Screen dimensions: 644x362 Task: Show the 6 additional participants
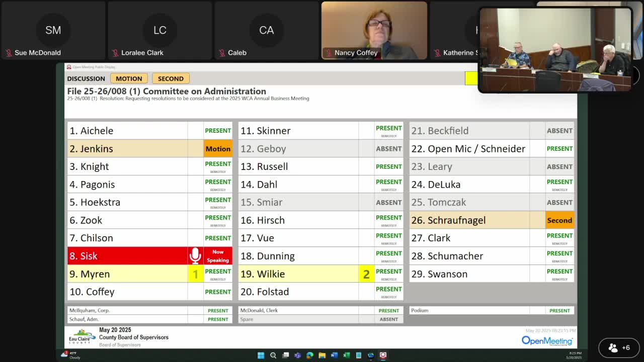pyautogui.click(x=619, y=347)
